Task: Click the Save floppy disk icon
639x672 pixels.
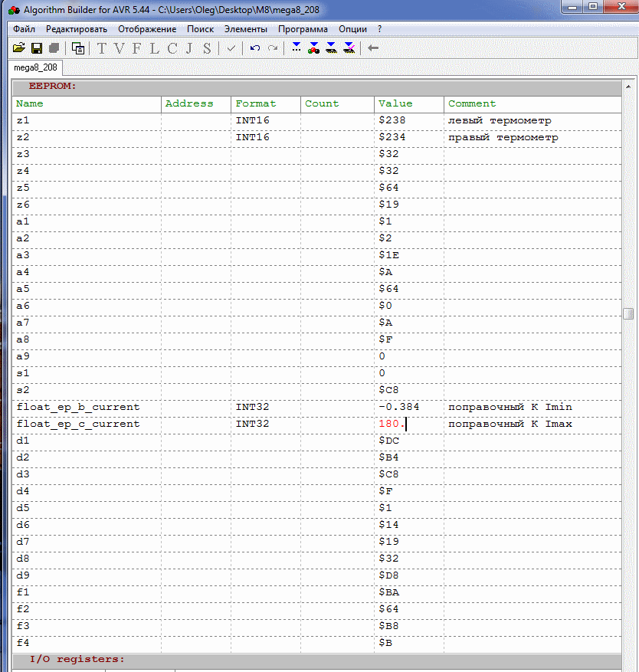Action: pos(36,48)
